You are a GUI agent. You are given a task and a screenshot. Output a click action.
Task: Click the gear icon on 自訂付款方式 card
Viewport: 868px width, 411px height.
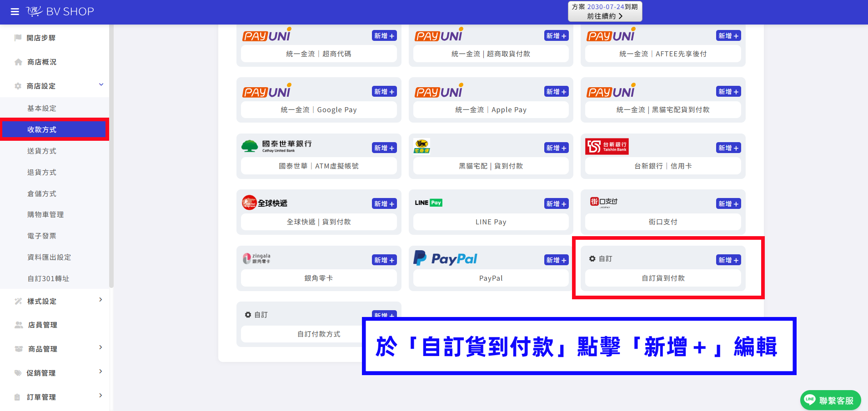[248, 315]
